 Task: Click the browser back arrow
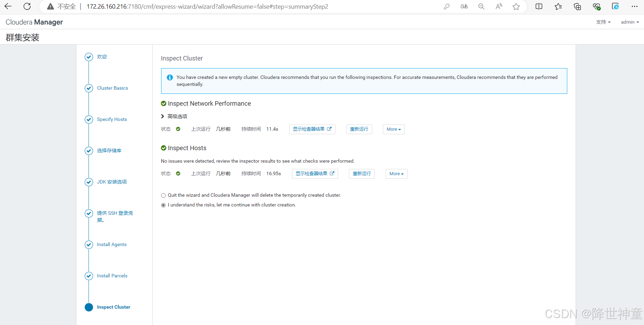[x=8, y=6]
